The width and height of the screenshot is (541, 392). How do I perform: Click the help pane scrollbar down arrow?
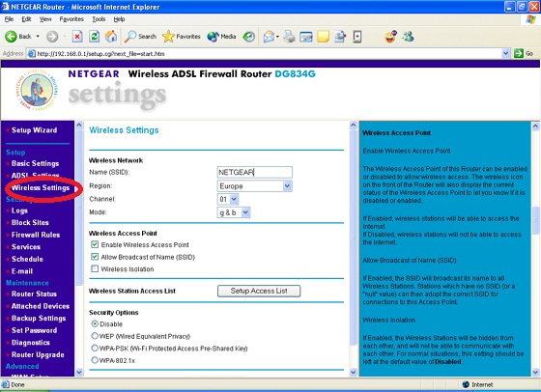535,372
